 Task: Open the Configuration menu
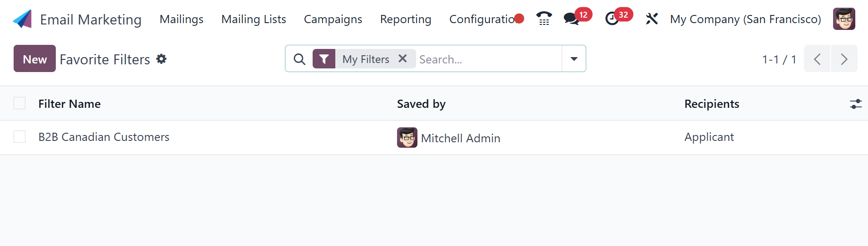(x=482, y=19)
